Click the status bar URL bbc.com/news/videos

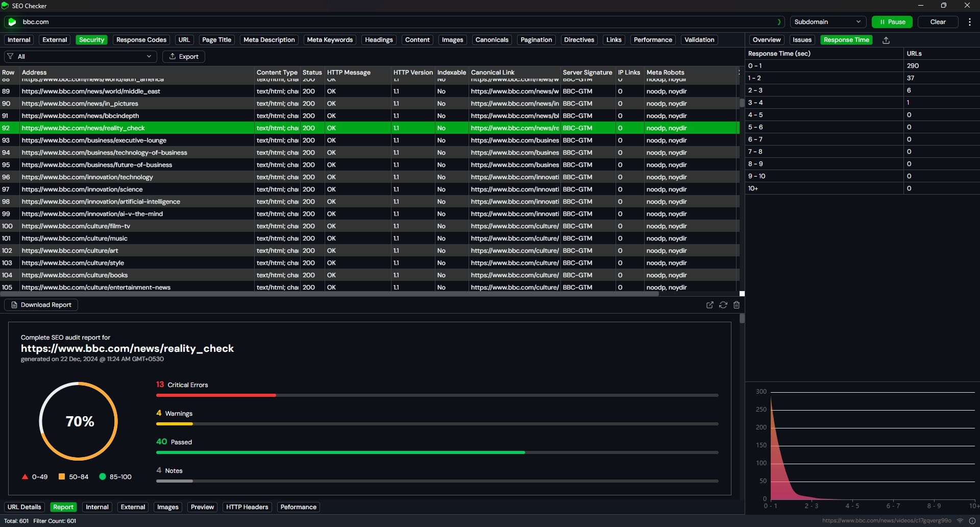point(887,521)
